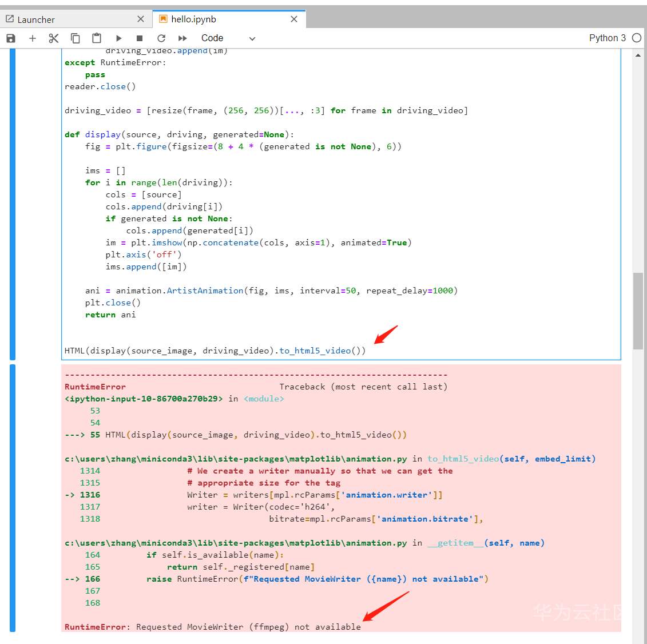Click the ipython-input-10-86700a270b29 traceback reference
The image size is (647, 644).
[144, 399]
